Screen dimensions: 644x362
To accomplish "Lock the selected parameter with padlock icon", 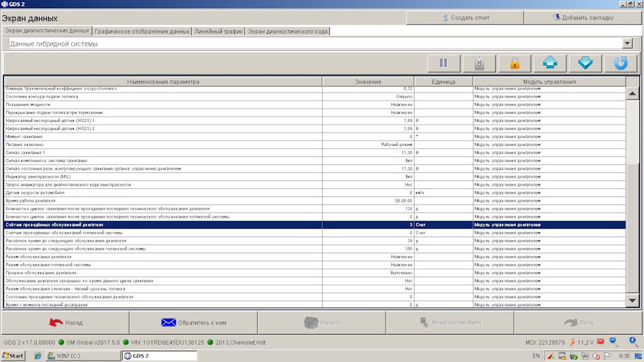I will pos(515,63).
